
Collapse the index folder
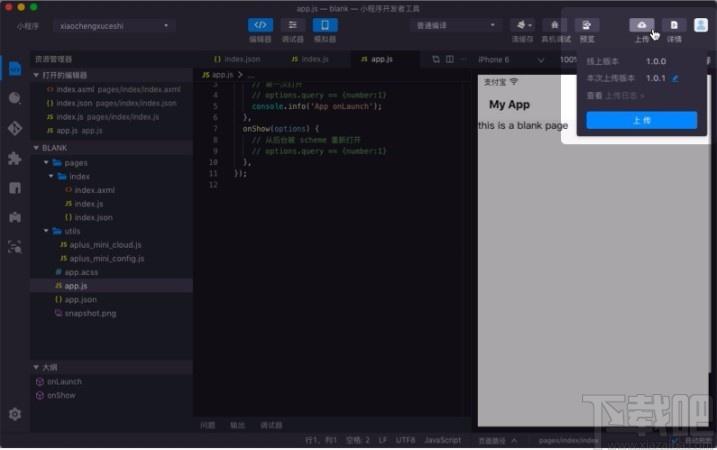tap(51, 177)
